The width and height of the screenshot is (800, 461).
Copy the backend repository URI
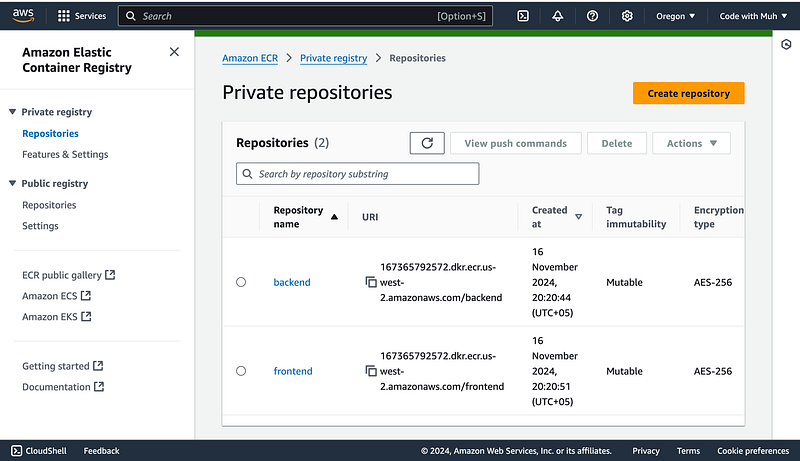click(371, 283)
